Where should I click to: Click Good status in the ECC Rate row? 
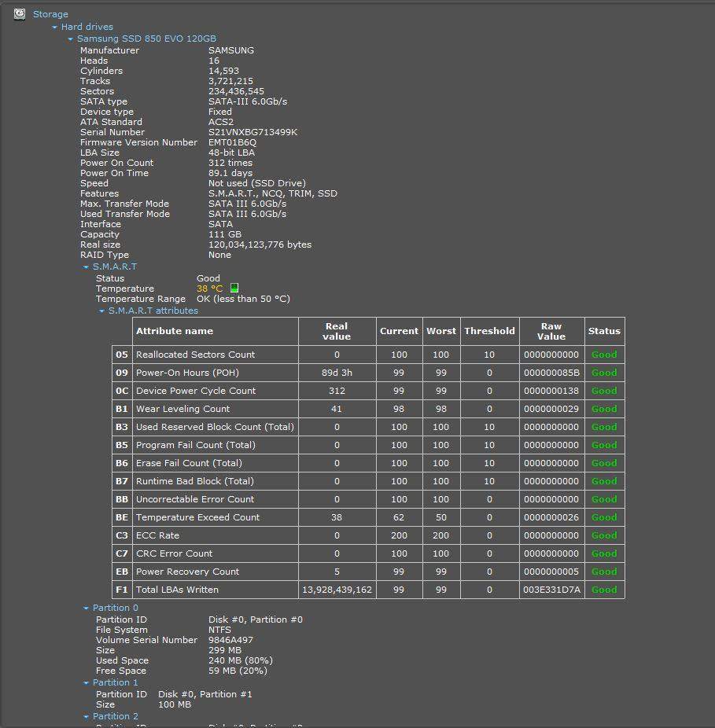[604, 536]
